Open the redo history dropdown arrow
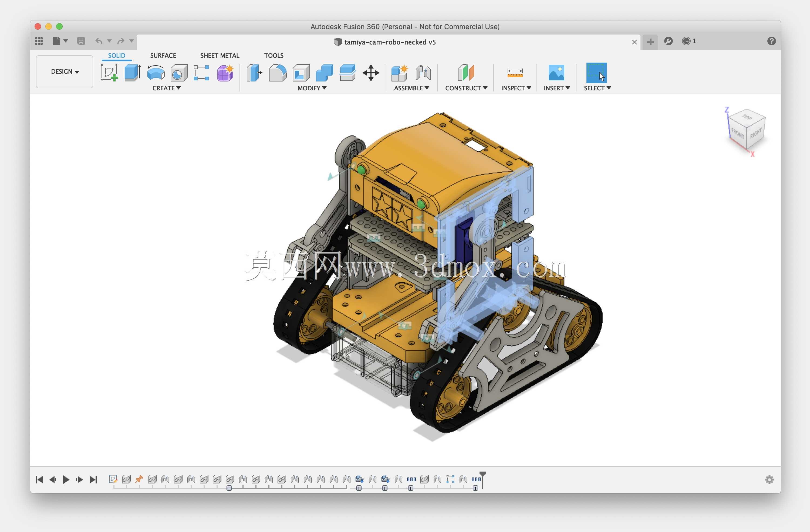 point(131,41)
